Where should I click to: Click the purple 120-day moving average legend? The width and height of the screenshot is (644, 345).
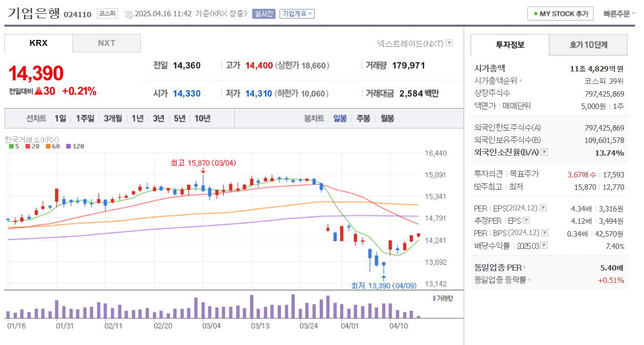pyautogui.click(x=75, y=146)
